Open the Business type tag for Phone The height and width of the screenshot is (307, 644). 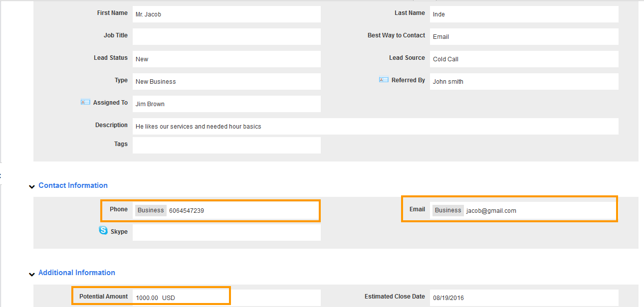click(x=151, y=210)
